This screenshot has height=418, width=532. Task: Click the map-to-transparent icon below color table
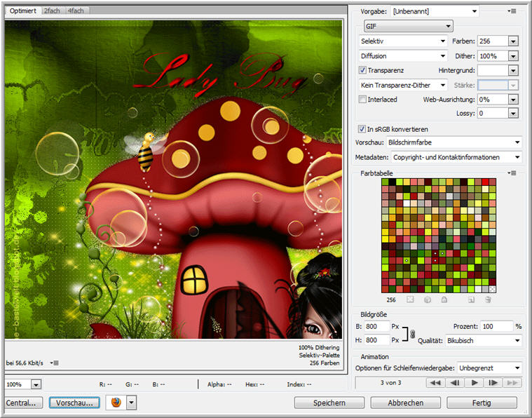tap(410, 299)
